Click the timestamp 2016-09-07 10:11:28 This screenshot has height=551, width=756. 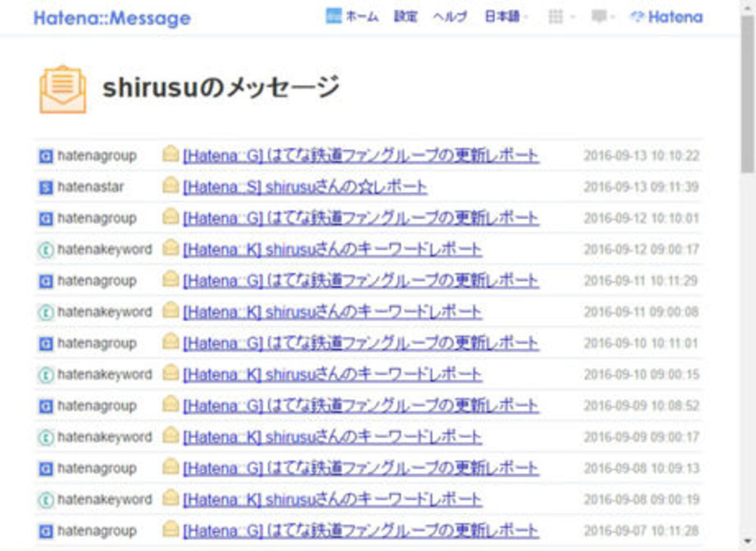tap(641, 531)
